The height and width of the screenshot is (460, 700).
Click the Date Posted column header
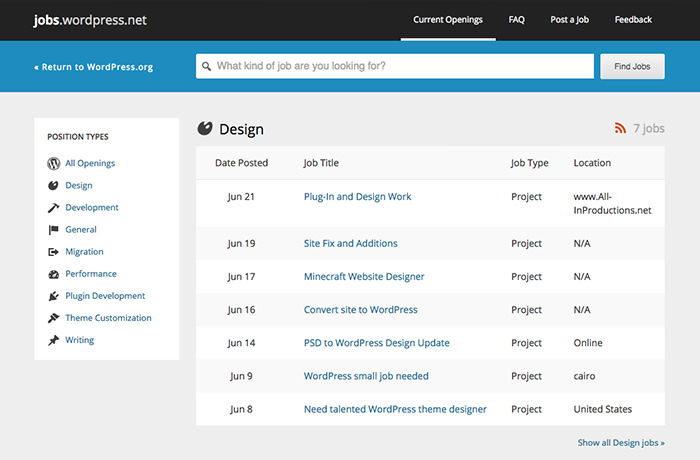point(242,163)
